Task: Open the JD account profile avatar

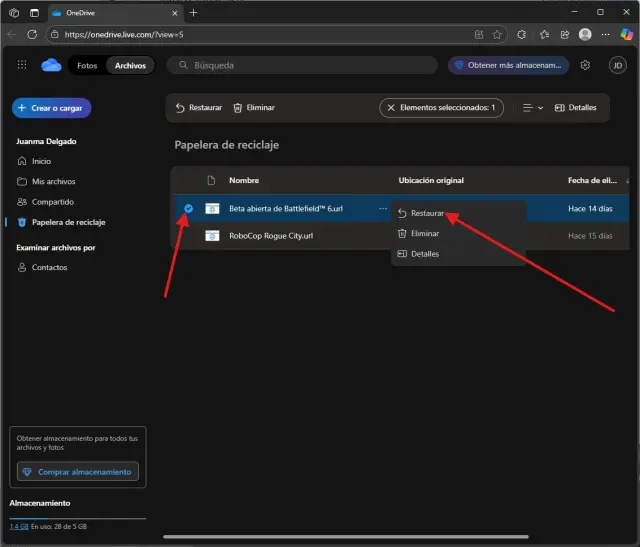Action: pos(617,65)
